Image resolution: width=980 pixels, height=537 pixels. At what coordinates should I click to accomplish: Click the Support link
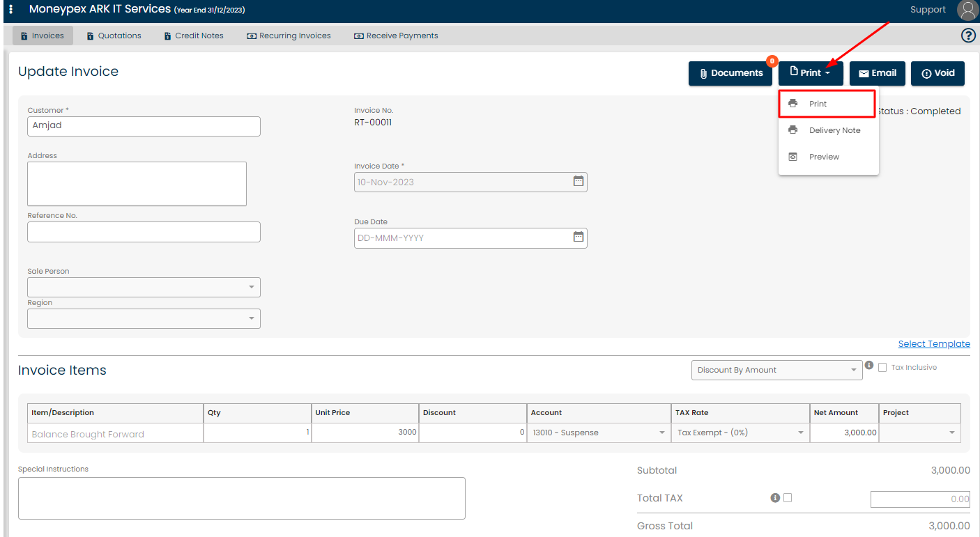[x=928, y=10]
